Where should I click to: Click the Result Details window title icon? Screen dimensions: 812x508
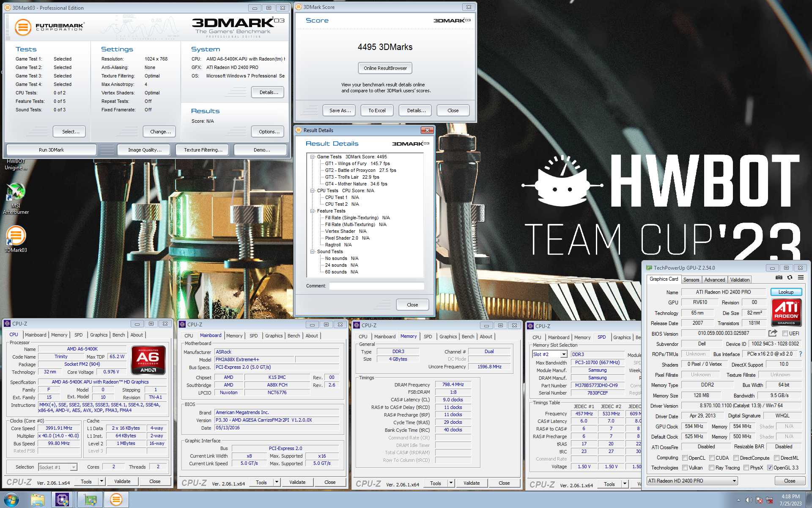tap(299, 130)
